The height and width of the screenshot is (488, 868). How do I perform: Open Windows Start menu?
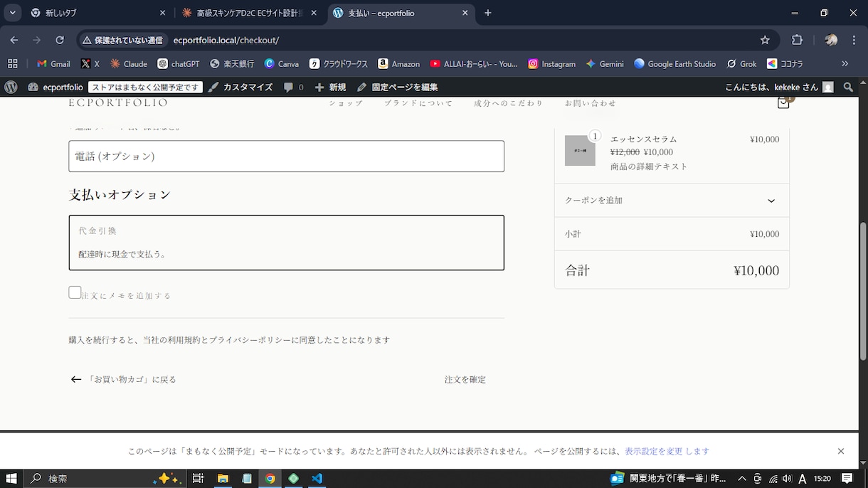tap(11, 479)
